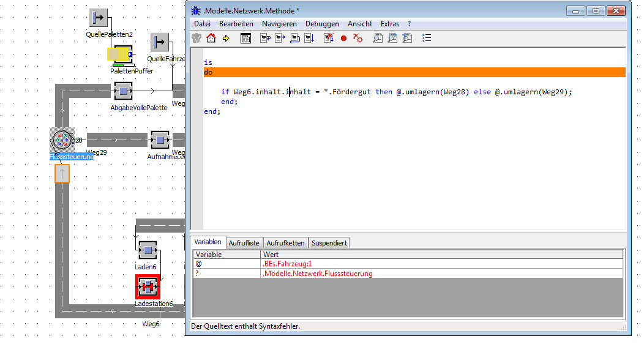Minimize the Methode debugger window
Screen dimensions: 644x344
tap(576, 11)
